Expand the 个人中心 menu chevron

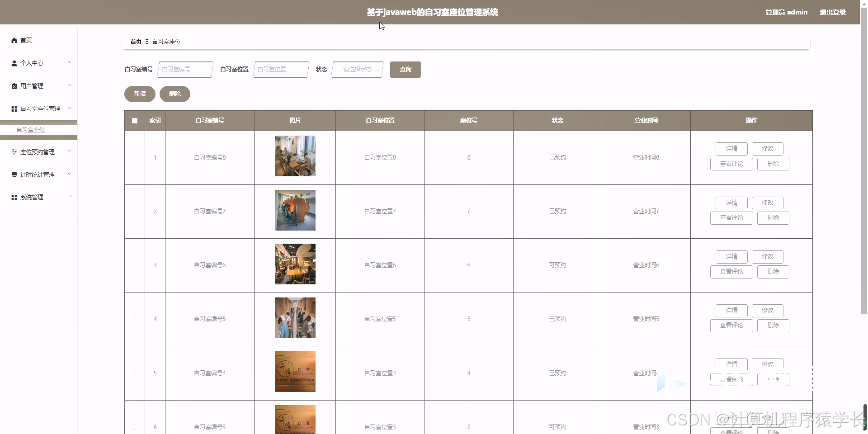click(x=70, y=62)
